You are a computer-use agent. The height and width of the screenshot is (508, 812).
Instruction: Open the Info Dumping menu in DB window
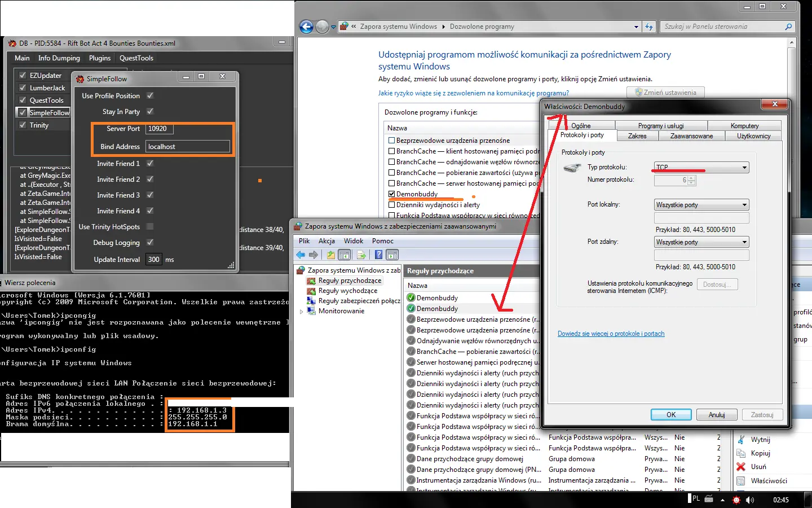(x=59, y=58)
